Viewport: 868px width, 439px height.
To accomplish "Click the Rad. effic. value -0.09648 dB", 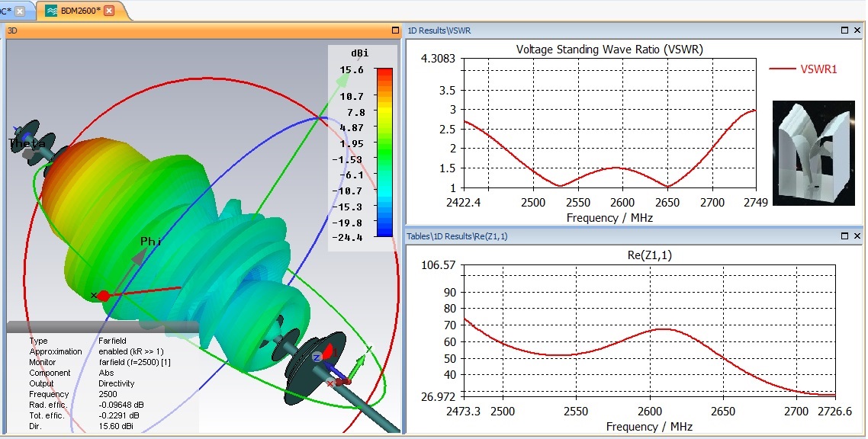I will point(121,405).
